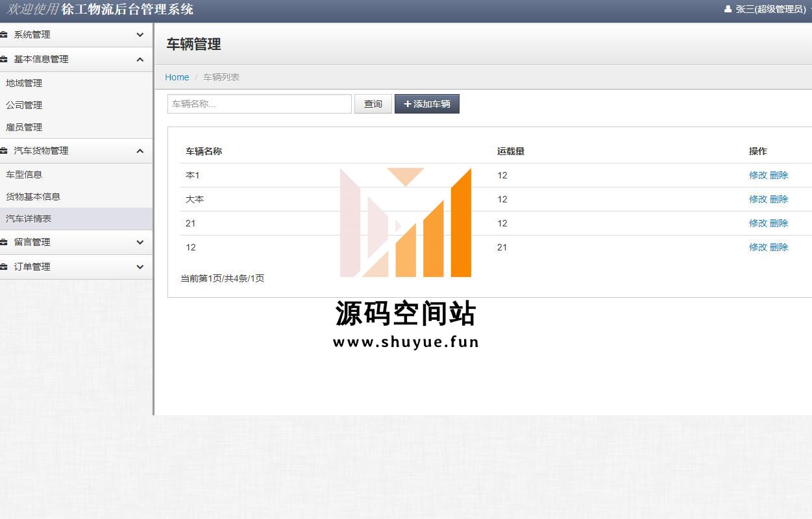Screen dimensions: 812x519
Task: Click the 21 load value in row 12
Action: tap(502, 247)
